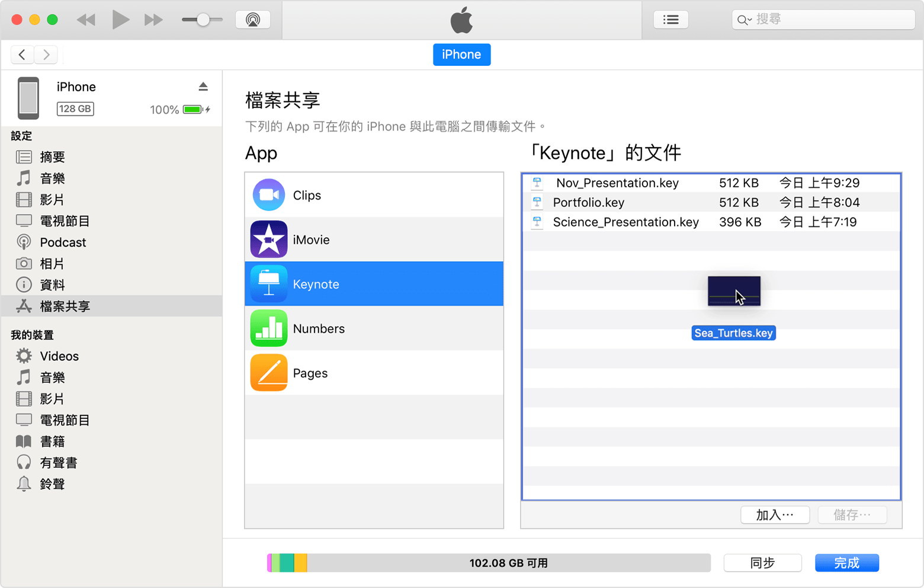Open Podcast in the sidebar
Viewport: 924px width, 588px height.
111,242
